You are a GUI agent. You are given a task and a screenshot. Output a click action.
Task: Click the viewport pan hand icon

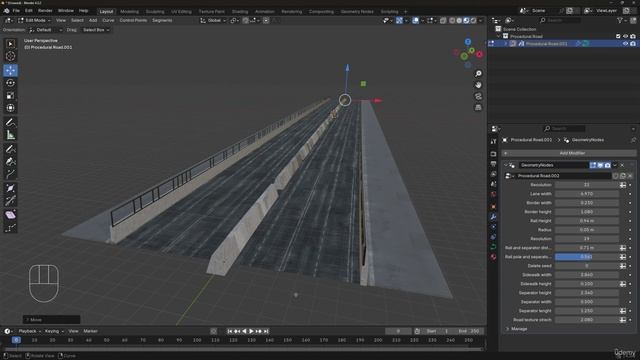tap(478, 85)
